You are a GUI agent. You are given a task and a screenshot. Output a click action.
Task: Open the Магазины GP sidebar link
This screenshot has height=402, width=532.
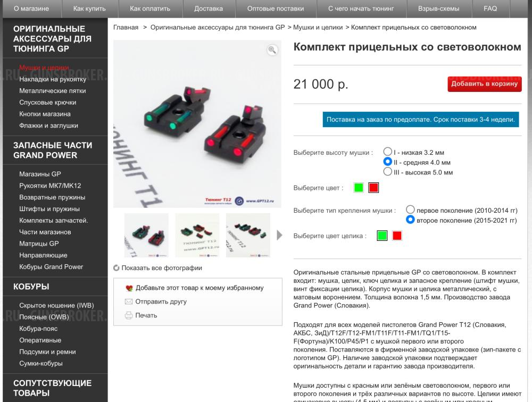pyautogui.click(x=40, y=174)
